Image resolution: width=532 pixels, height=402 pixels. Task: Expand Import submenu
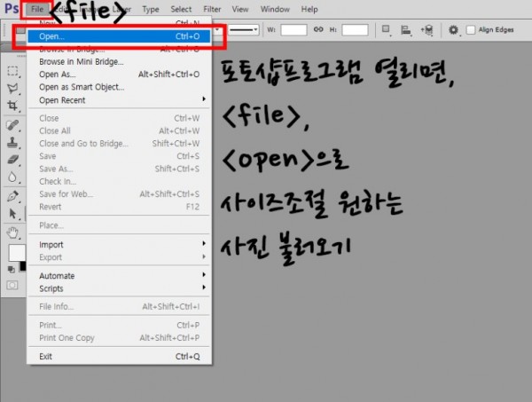pyautogui.click(x=119, y=244)
